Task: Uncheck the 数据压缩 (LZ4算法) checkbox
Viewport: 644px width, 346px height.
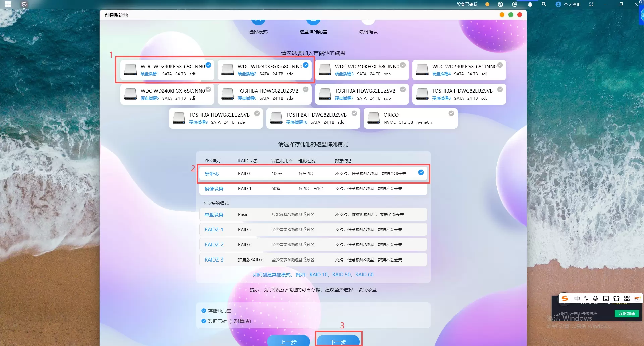Action: pos(204,321)
